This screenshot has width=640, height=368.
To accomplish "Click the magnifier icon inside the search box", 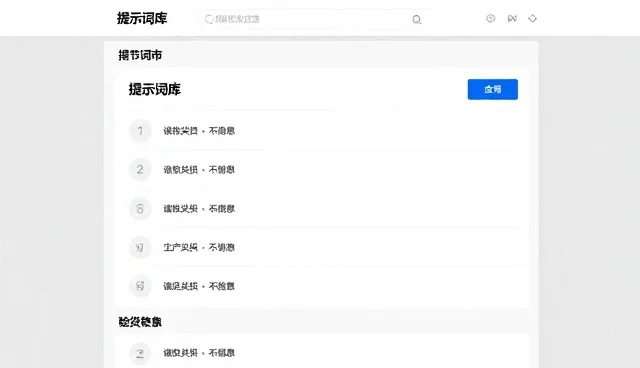I will click(416, 20).
